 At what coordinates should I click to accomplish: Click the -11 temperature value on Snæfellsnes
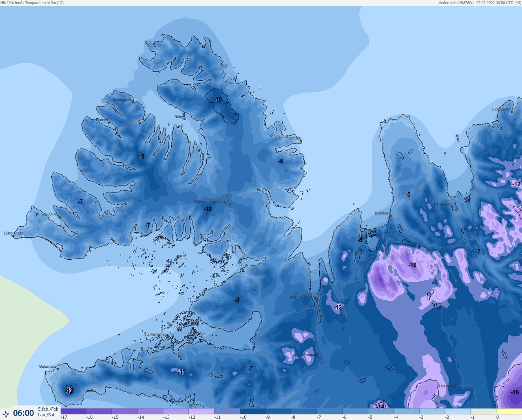181,371
